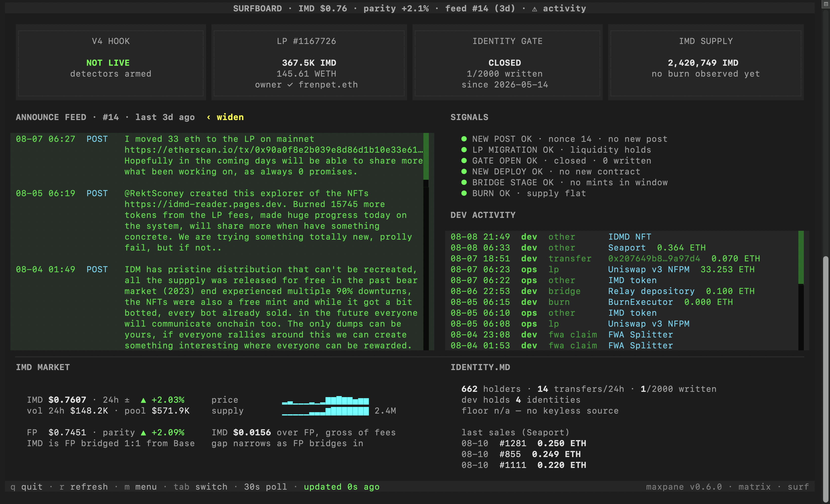Select the IDENTITY GATE card
Image resolution: width=830 pixels, height=504 pixels.
point(507,62)
